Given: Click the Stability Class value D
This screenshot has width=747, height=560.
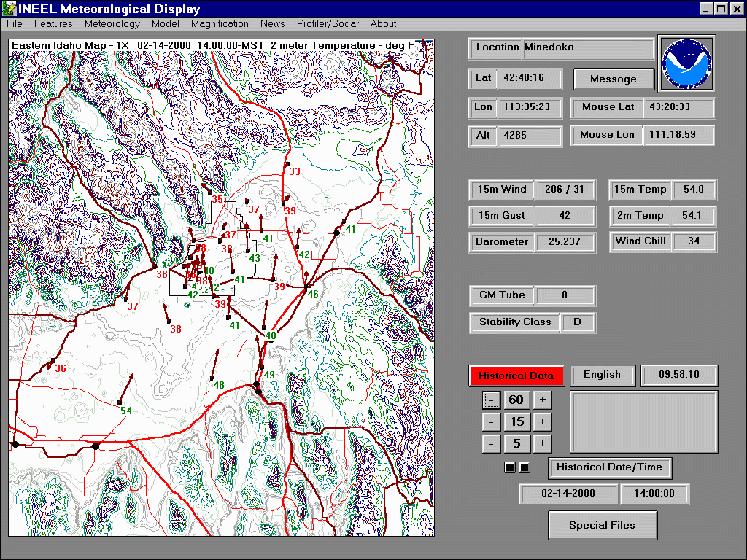Looking at the screenshot, I should click(578, 322).
